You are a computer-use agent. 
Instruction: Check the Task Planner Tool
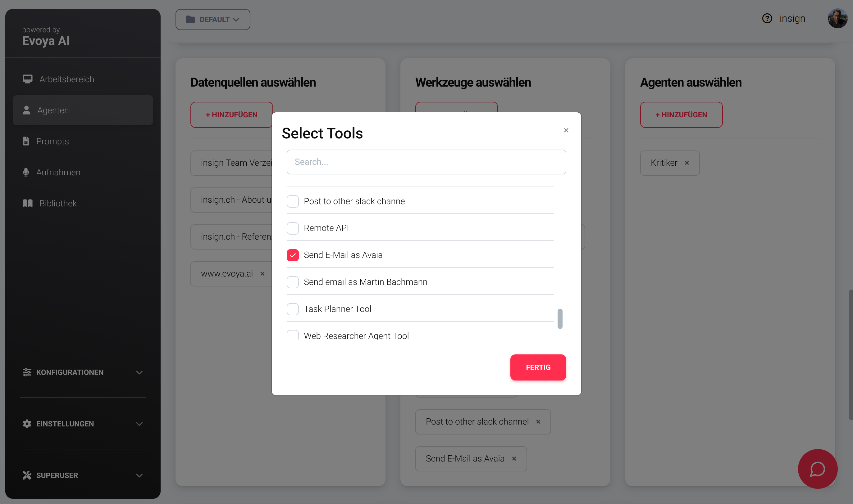(293, 309)
